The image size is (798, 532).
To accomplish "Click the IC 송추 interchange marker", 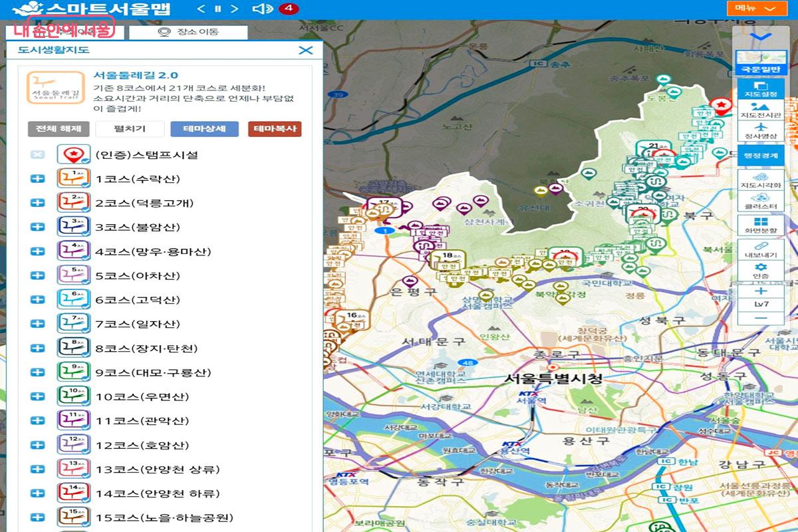I will tap(551, 64).
